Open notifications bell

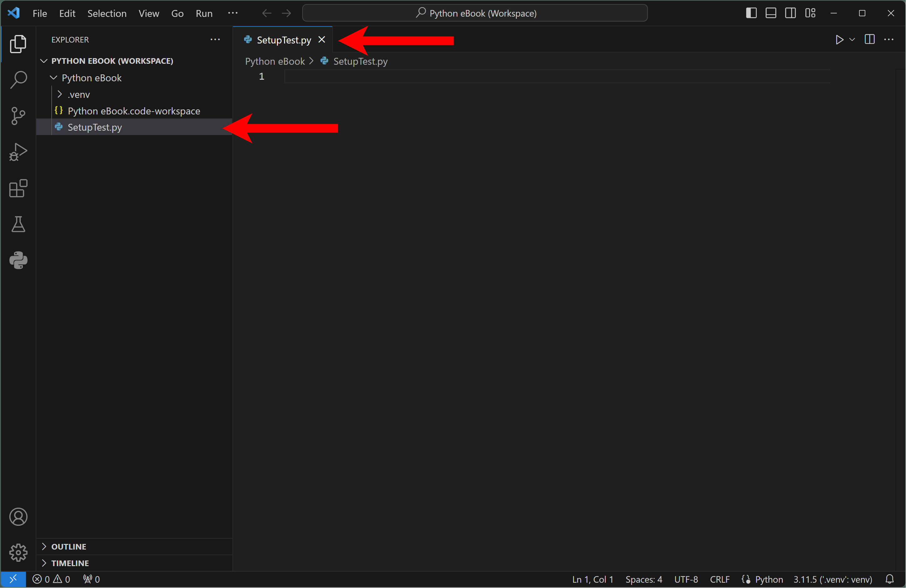coord(890,579)
